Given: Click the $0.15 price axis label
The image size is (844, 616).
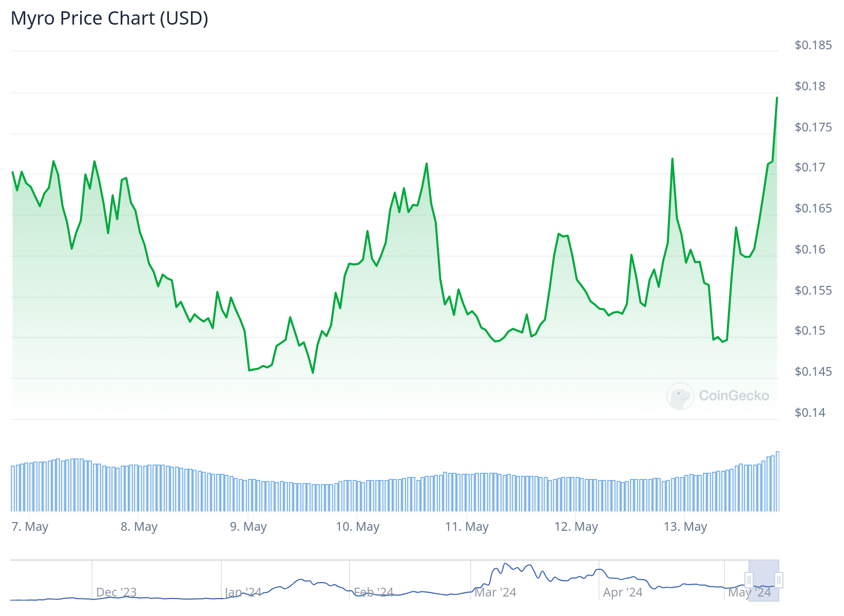Looking at the screenshot, I should (x=810, y=331).
